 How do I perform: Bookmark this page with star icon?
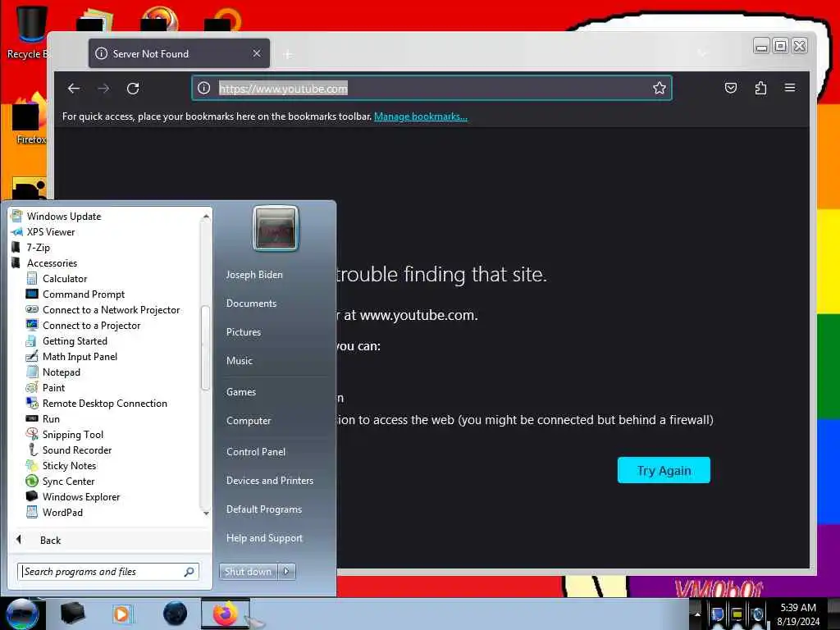point(659,88)
